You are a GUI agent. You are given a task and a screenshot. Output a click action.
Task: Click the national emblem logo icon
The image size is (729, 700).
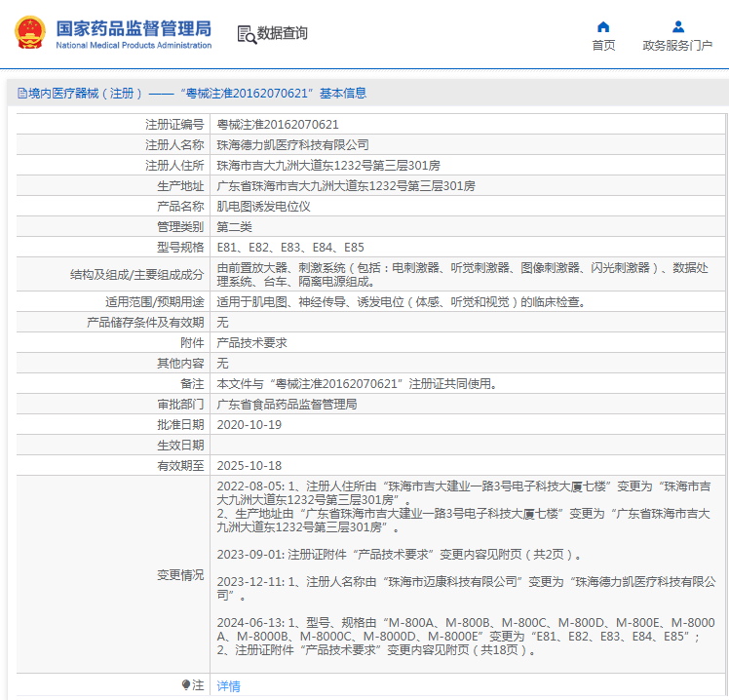click(x=30, y=32)
